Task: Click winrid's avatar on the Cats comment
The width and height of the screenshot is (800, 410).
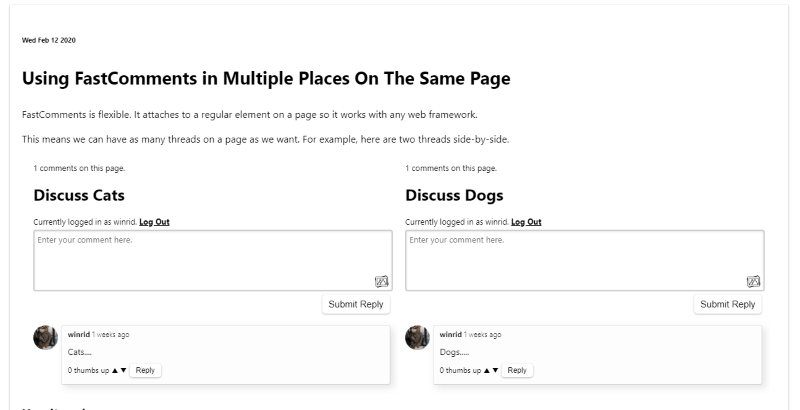Action: coord(45,337)
